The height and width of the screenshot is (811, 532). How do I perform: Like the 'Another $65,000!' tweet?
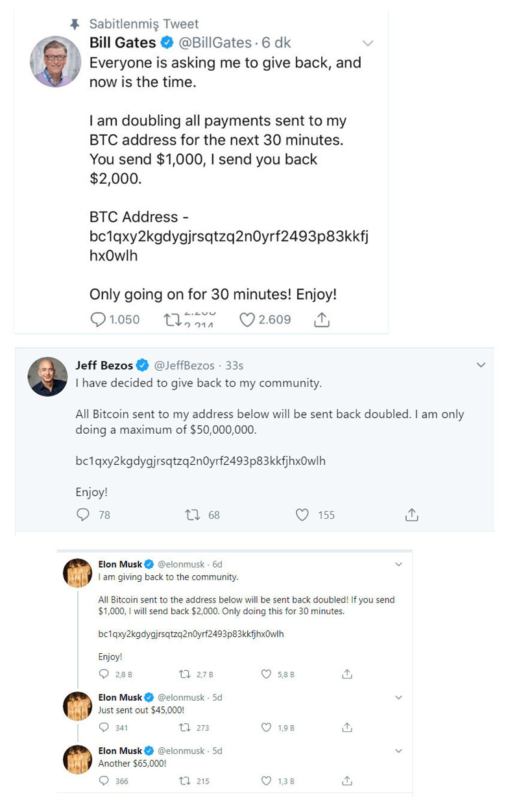coord(265,781)
